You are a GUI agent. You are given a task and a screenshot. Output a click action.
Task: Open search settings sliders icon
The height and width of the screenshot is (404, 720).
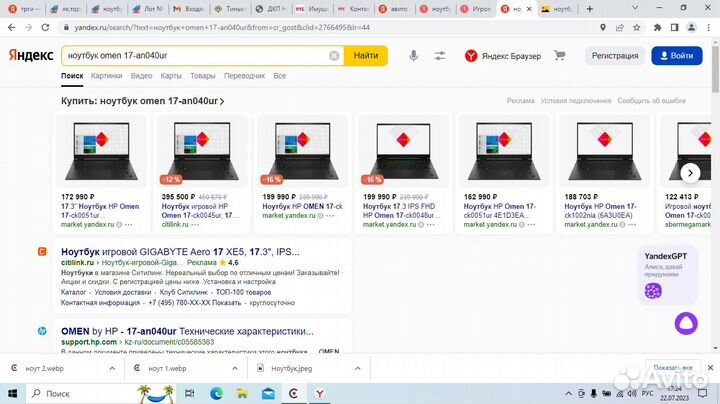[440, 56]
